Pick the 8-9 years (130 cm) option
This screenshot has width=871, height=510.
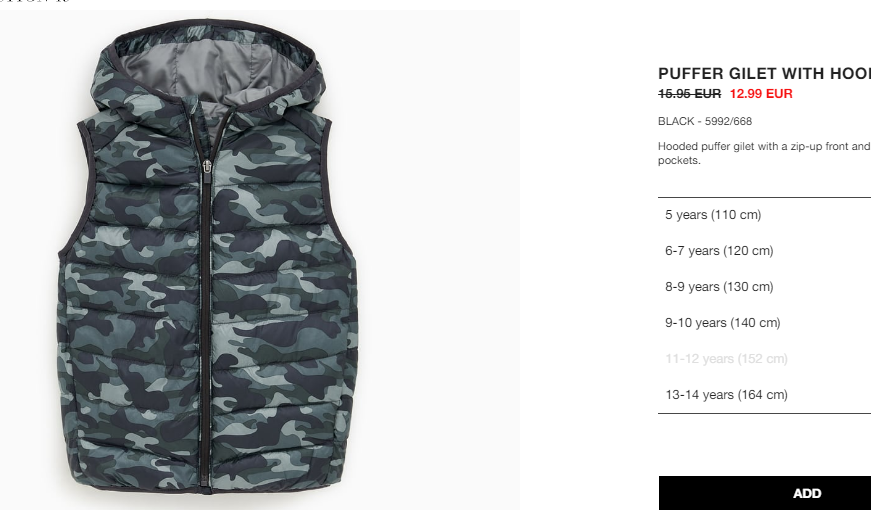pos(764,287)
